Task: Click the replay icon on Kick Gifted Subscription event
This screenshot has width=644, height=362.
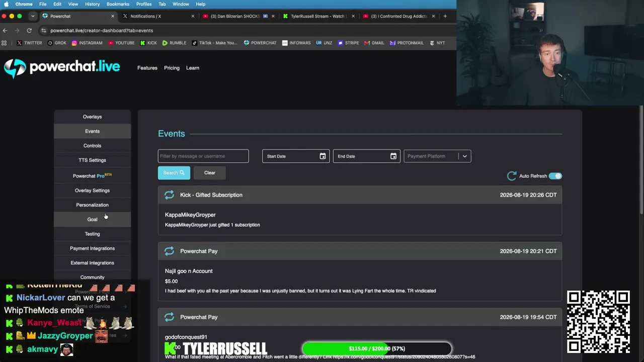Action: tap(169, 195)
